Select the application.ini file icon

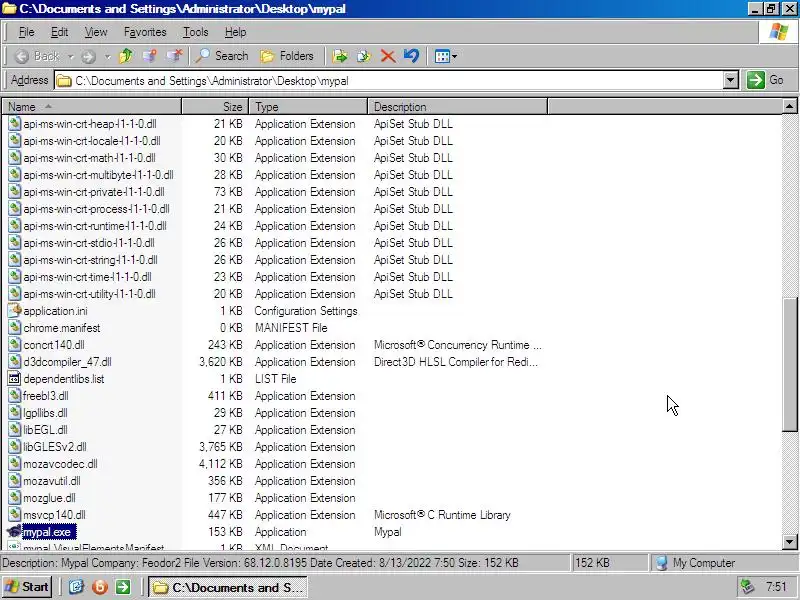tap(15, 311)
